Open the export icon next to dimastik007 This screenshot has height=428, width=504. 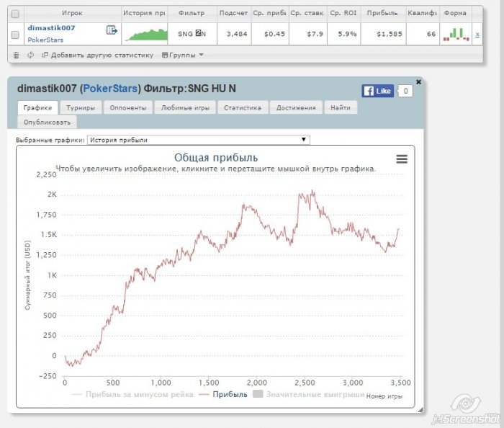[112, 30]
